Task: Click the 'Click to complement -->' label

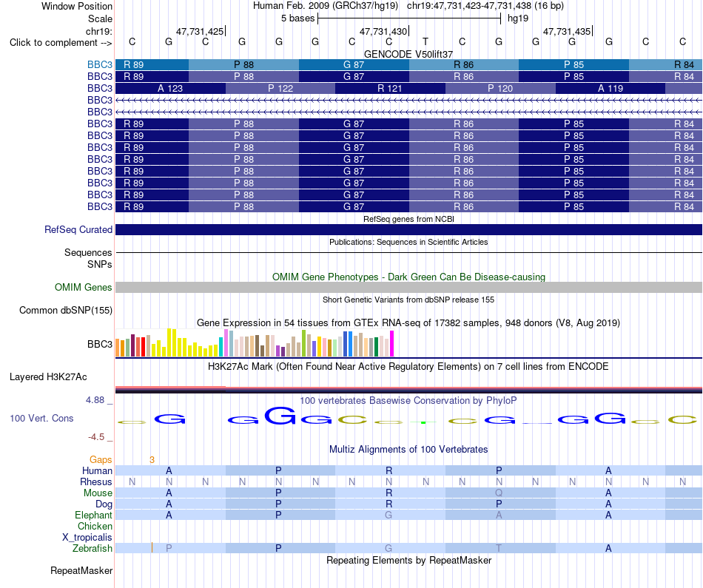Action: pos(61,43)
